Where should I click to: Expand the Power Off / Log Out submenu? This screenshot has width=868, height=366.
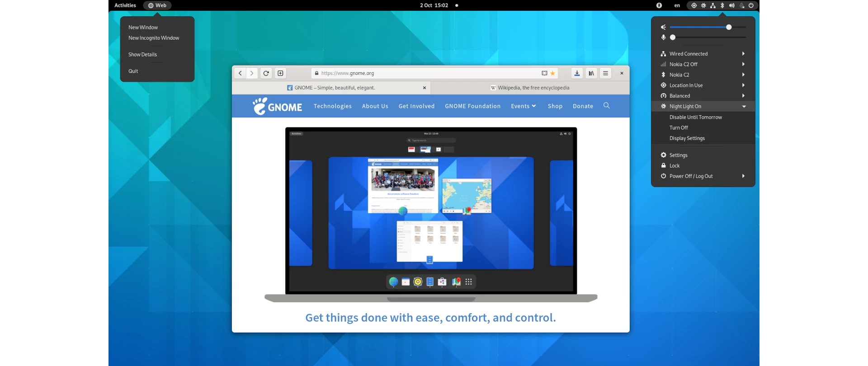pos(703,176)
